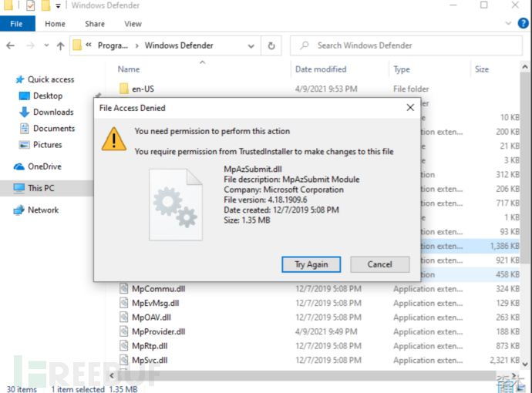Click the MpProvider.dll file icon

(124, 331)
